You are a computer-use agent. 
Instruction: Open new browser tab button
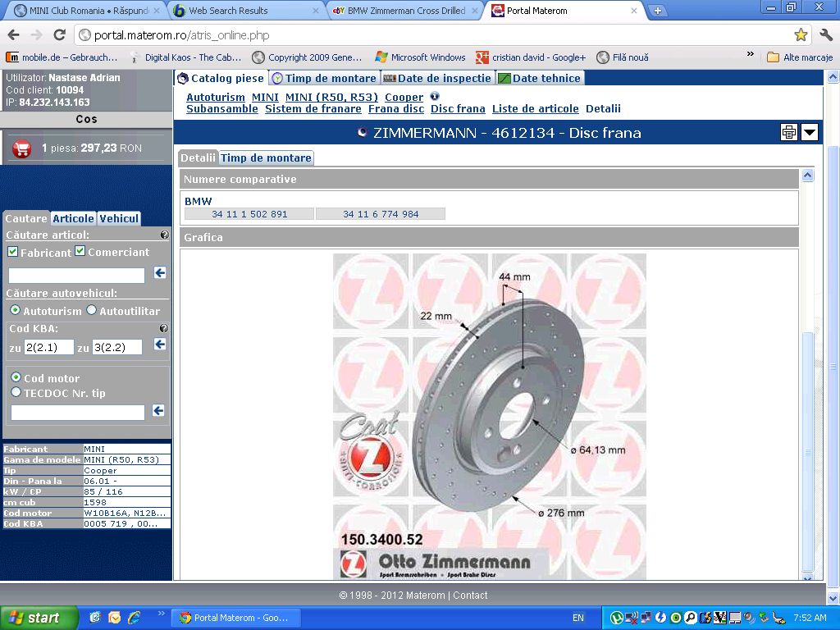click(657, 10)
